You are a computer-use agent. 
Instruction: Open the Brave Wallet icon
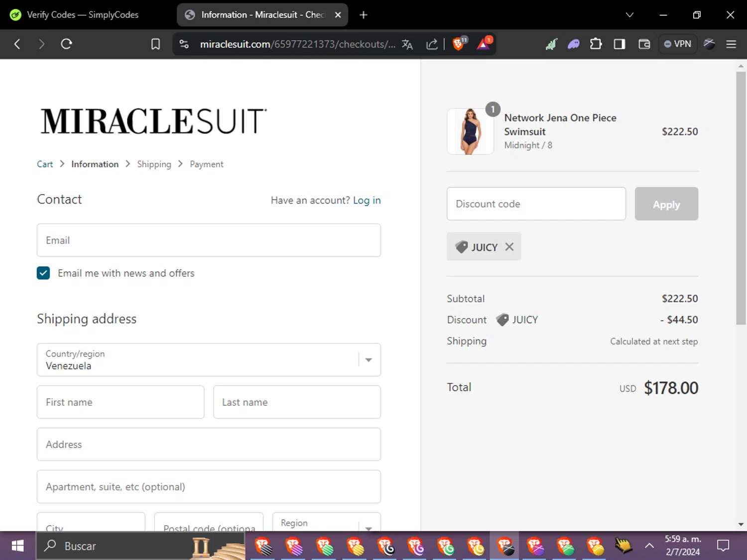pos(644,44)
